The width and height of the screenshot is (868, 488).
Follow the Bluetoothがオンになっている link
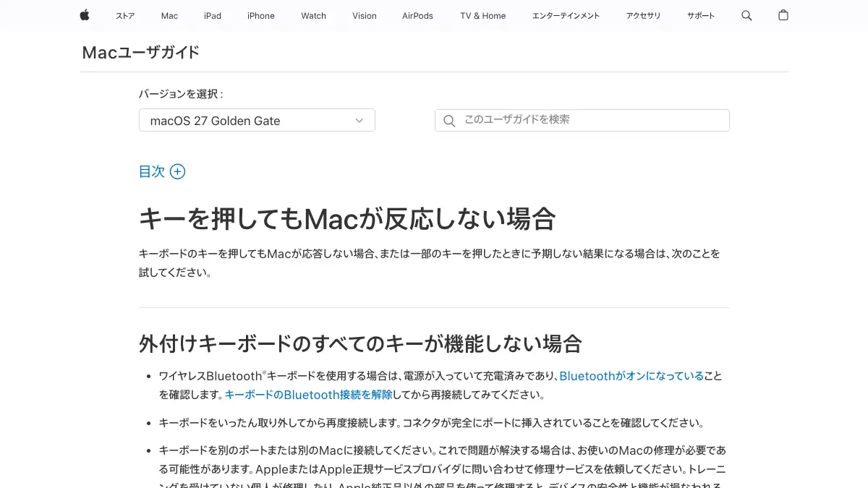631,376
